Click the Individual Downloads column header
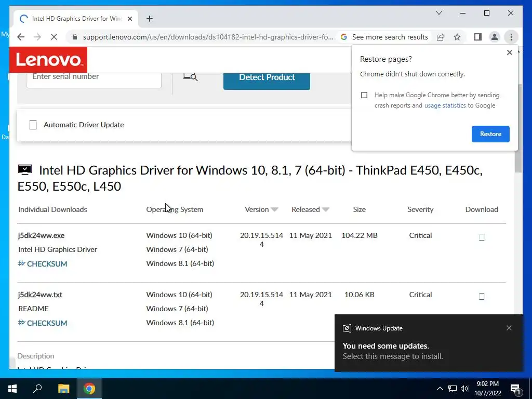This screenshot has width=532, height=399. (x=52, y=209)
